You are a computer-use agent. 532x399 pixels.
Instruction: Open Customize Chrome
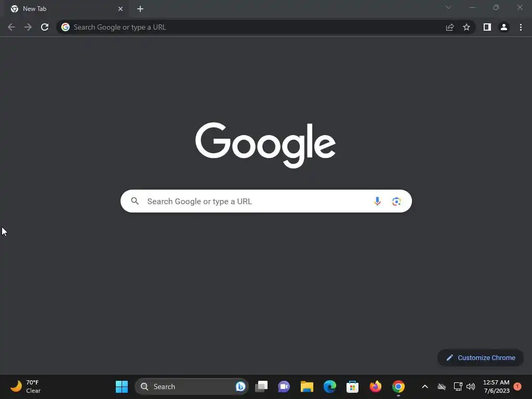coord(481,357)
